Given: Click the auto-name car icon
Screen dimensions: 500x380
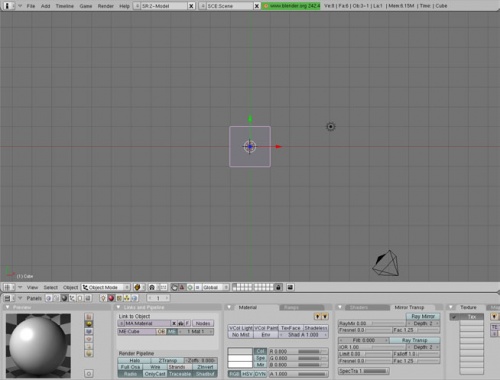Looking at the screenshot, I should click(x=180, y=323).
